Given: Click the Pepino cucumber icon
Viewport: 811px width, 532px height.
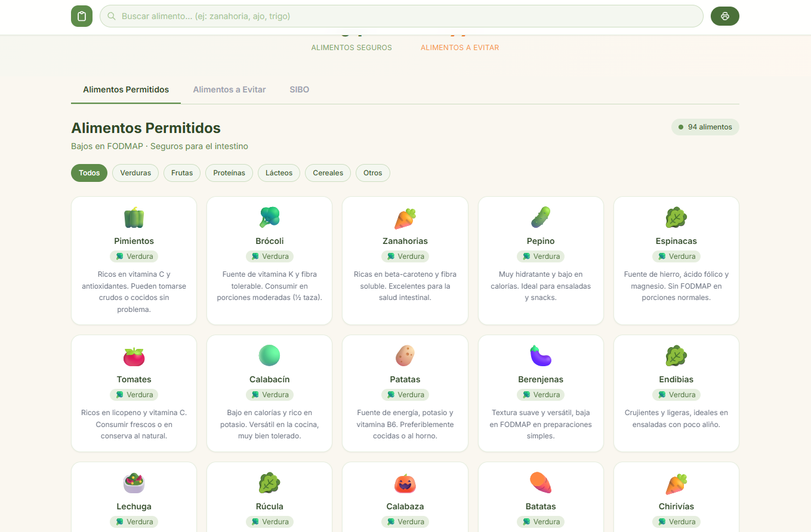Looking at the screenshot, I should pos(541,218).
